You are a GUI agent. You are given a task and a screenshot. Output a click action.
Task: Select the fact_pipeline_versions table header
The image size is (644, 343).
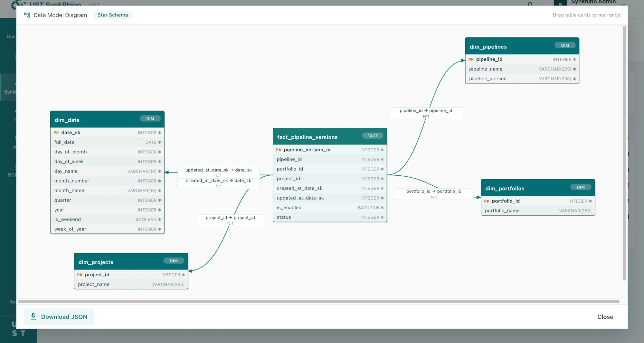pos(330,137)
